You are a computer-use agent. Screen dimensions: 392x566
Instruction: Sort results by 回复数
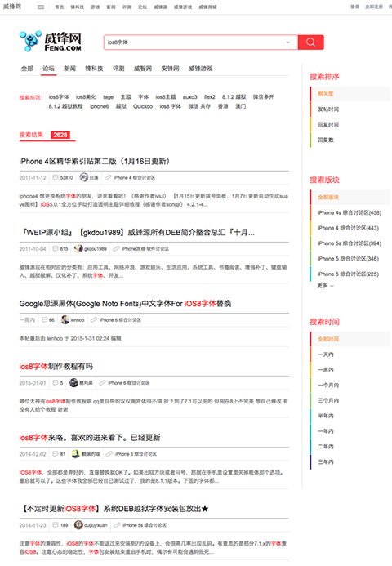(x=350, y=140)
